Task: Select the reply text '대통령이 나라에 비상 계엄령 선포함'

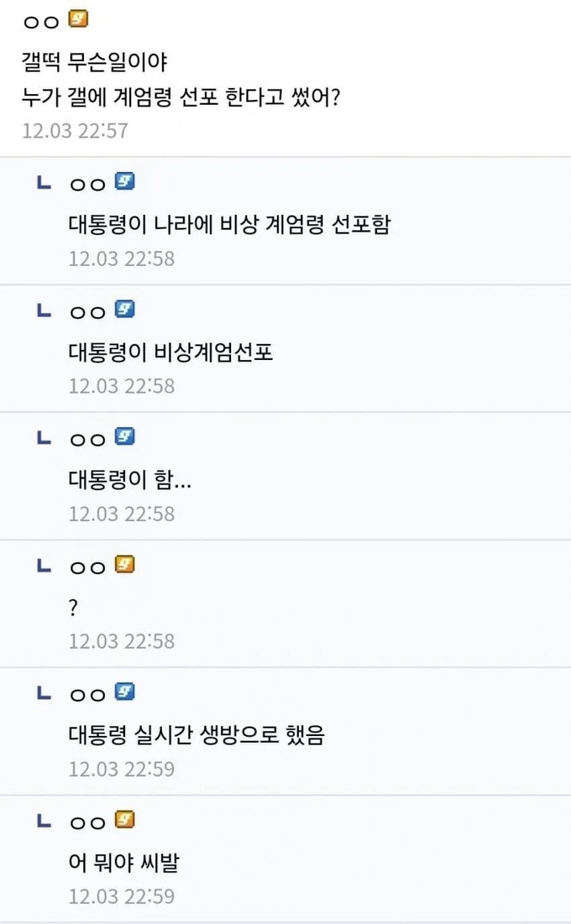Action: click(x=229, y=224)
